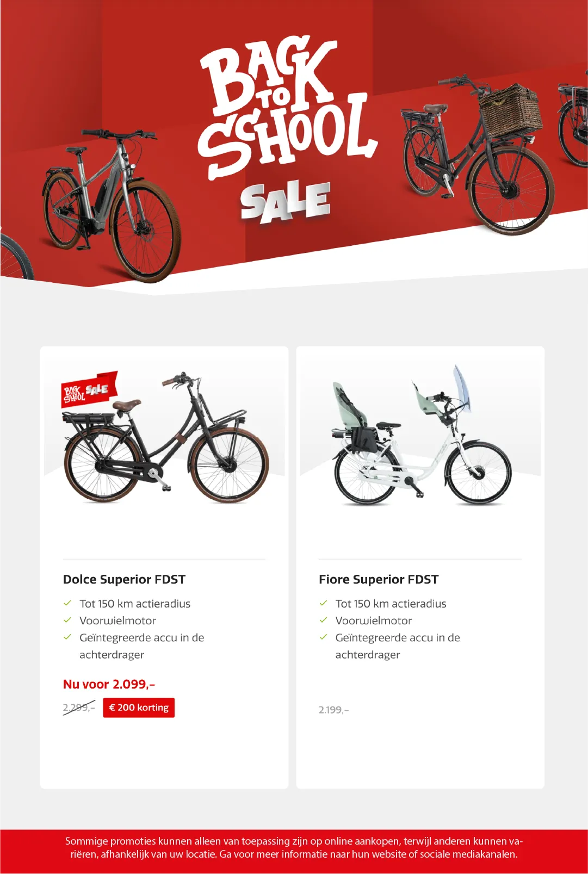Click the basket bike in the banner
588x874 pixels.
click(x=477, y=156)
